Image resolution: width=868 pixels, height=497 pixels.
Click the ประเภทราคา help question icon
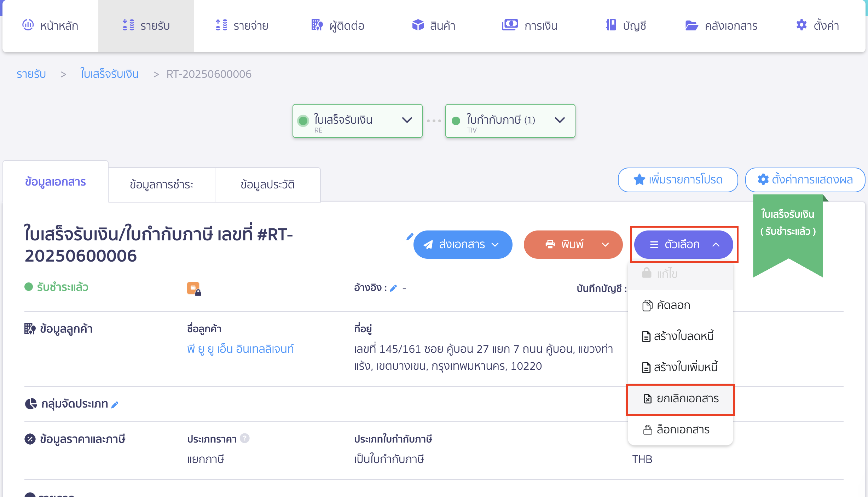pos(244,438)
